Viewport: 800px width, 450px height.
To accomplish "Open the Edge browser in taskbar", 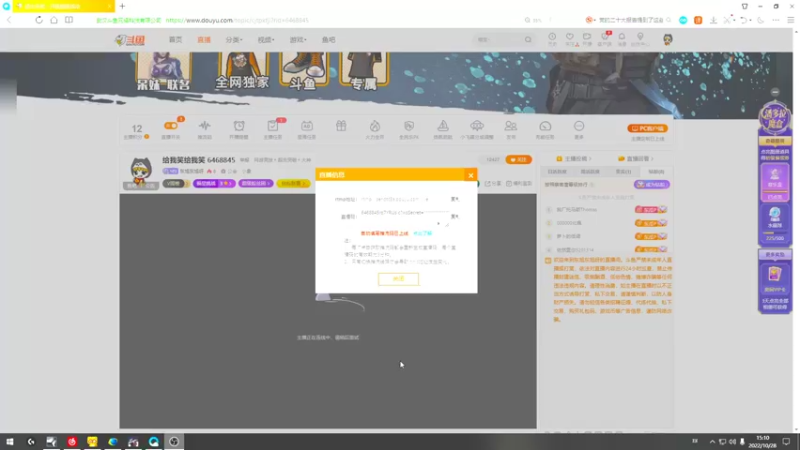I will click(x=113, y=441).
